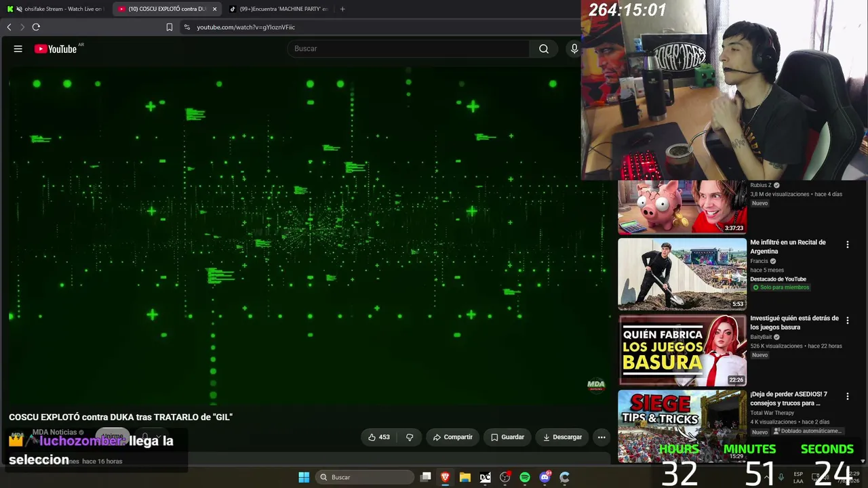Screen dimensions: 868x488
Task: Open Spotify from the taskbar
Action: 525,477
